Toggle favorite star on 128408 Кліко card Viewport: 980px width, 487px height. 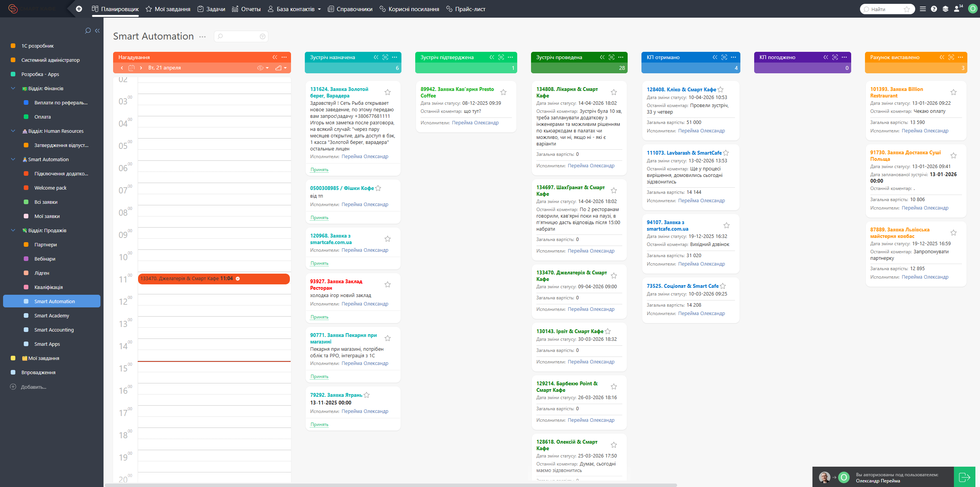pyautogui.click(x=720, y=89)
